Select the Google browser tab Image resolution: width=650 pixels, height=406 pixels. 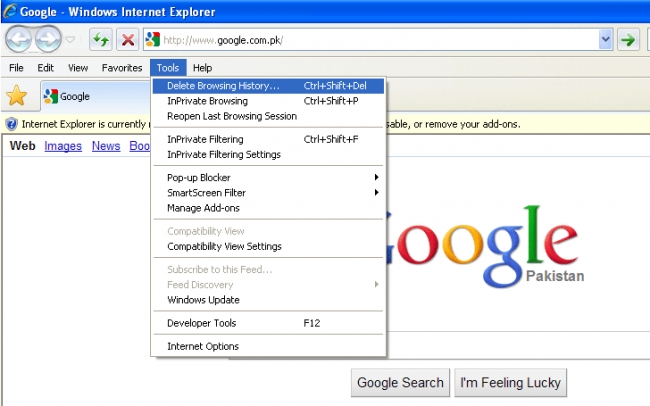pos(95,96)
